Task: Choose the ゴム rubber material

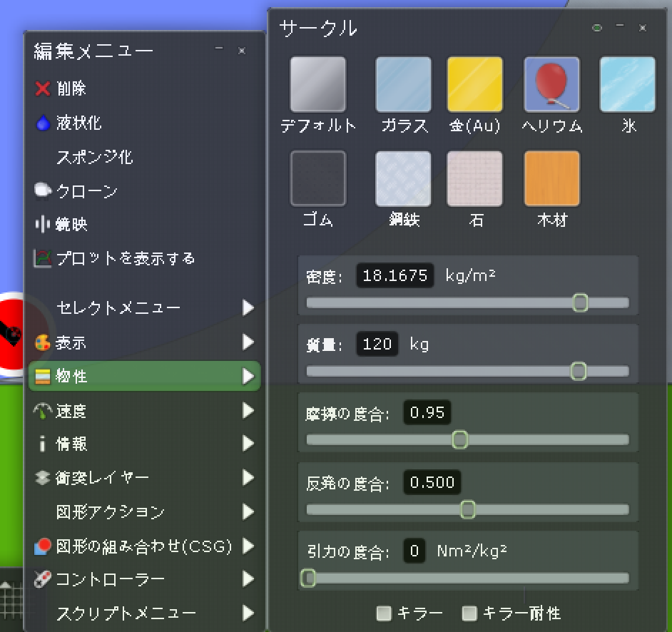Action: click(318, 178)
